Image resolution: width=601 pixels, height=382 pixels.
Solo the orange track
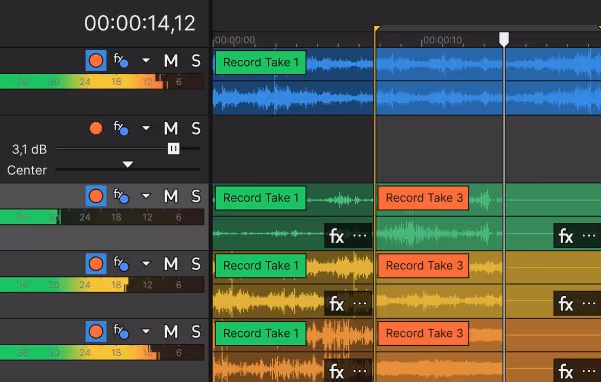[x=196, y=331]
